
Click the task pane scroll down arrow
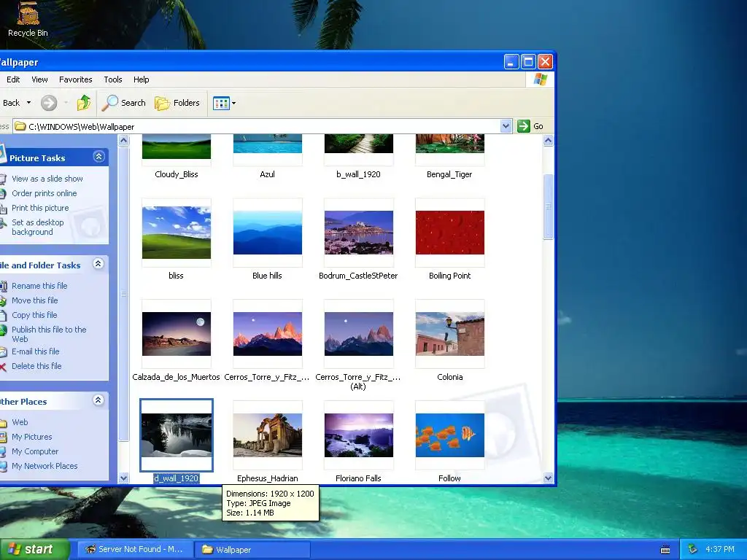pos(123,478)
